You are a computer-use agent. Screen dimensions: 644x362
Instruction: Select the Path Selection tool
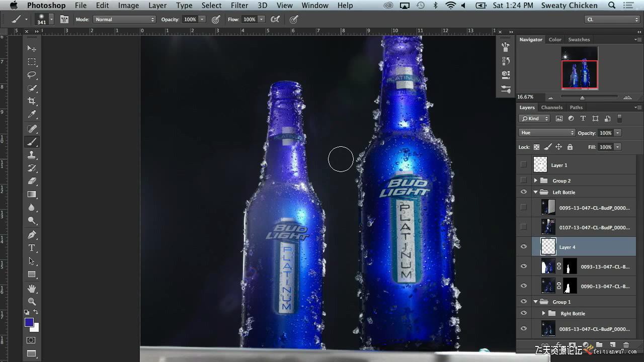tap(32, 261)
